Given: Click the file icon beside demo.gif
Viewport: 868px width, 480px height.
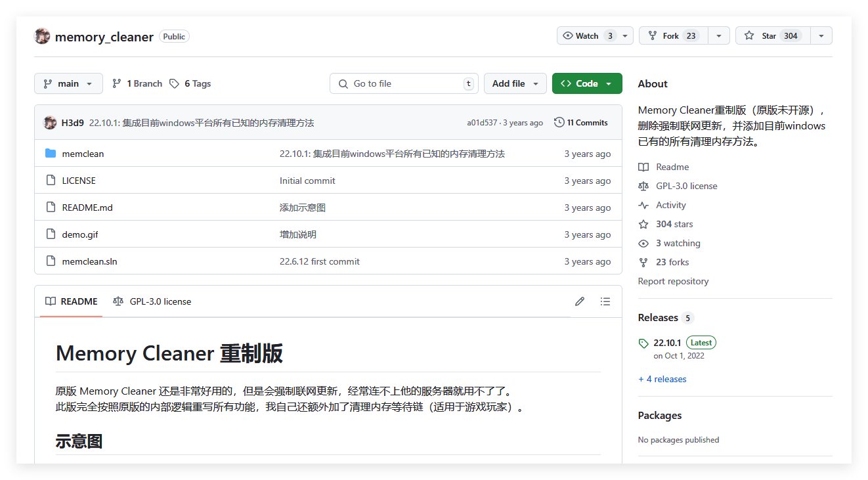Looking at the screenshot, I should pyautogui.click(x=51, y=234).
